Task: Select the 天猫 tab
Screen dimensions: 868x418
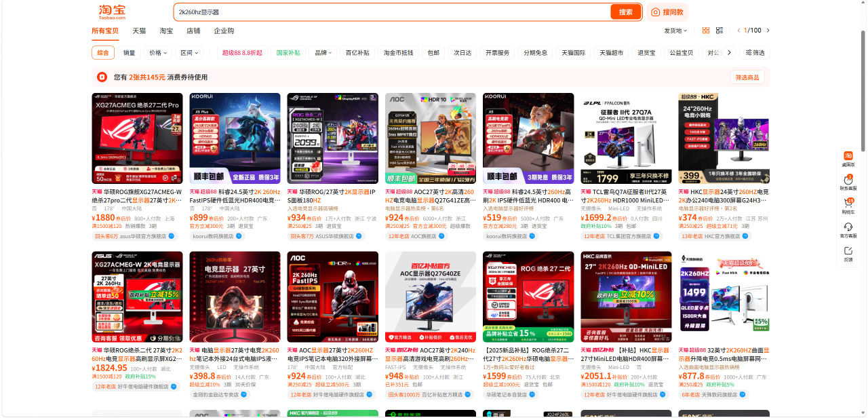Action: click(x=139, y=31)
